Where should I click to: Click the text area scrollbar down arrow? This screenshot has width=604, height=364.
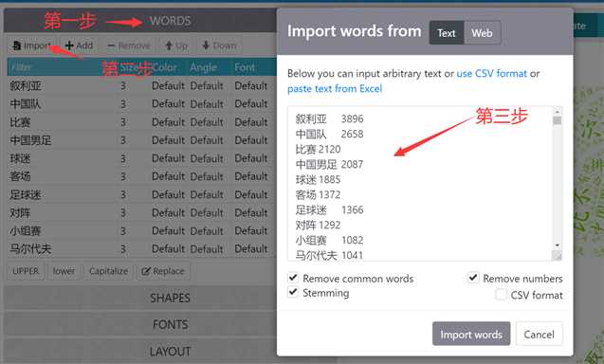click(x=557, y=246)
